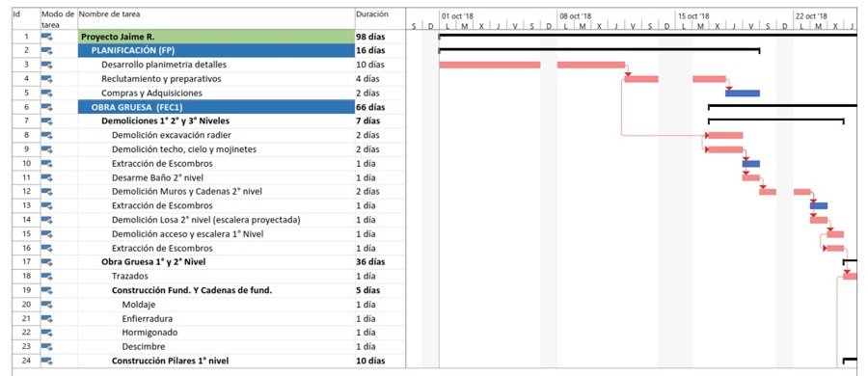Click the task mode icon in row 14

click(46, 220)
